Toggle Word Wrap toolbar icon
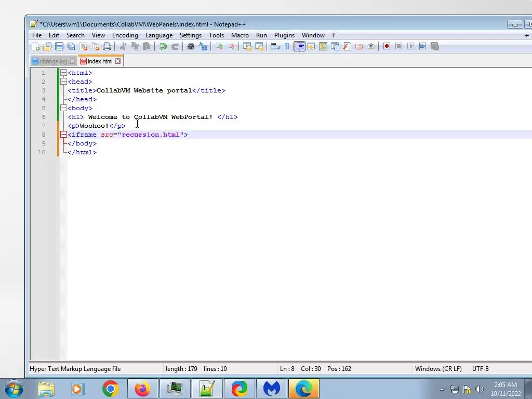The height and width of the screenshot is (399, 532). pos(275,46)
